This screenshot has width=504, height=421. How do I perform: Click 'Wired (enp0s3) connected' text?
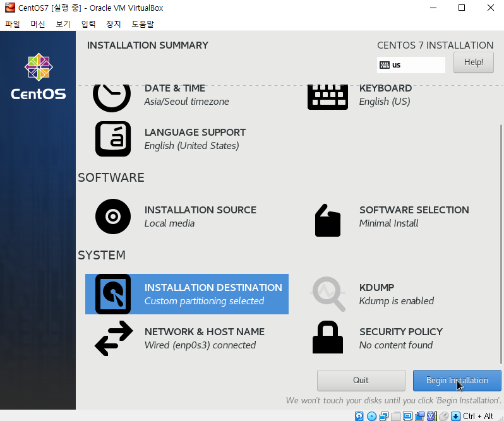200,345
